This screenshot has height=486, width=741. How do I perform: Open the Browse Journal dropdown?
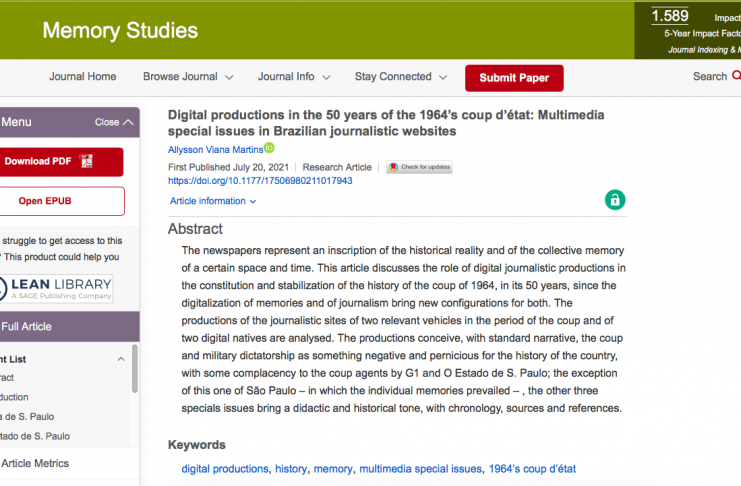(x=187, y=77)
